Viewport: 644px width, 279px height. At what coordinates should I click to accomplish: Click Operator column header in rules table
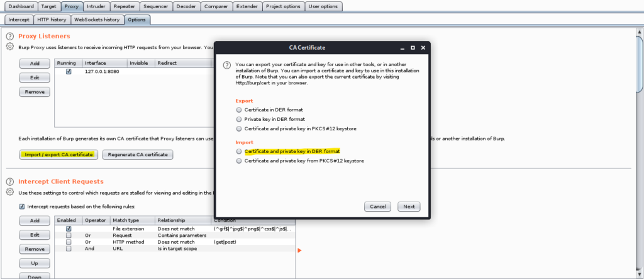click(x=96, y=220)
